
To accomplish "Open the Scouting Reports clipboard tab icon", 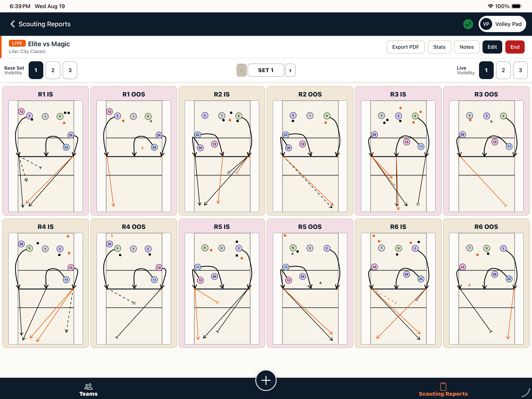I will pos(443,386).
